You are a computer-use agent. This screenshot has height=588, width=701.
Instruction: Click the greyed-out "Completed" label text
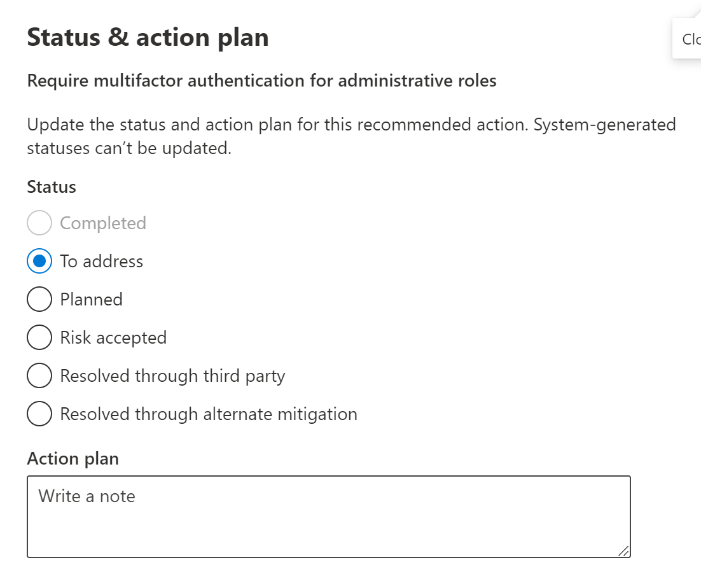[103, 223]
